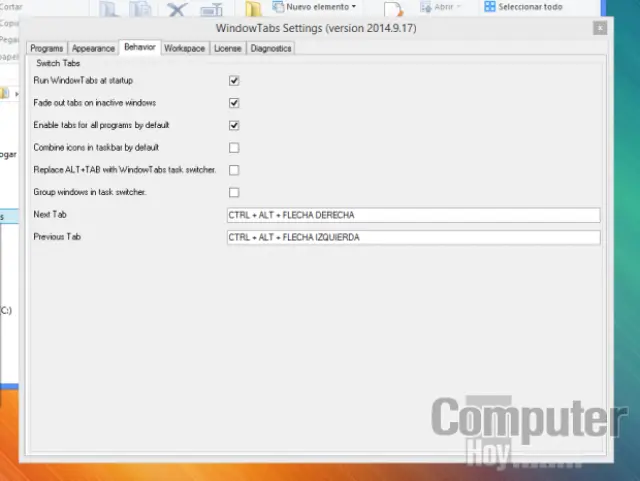Screen dimensions: 640x481
Task: Close the WindowTabs Settings window
Action: point(599,28)
